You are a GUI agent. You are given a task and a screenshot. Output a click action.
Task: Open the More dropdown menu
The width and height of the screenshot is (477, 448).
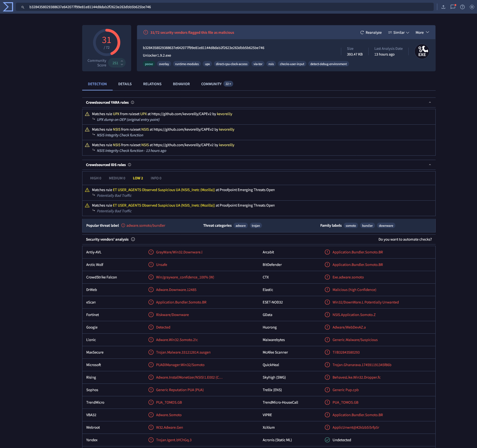422,33
